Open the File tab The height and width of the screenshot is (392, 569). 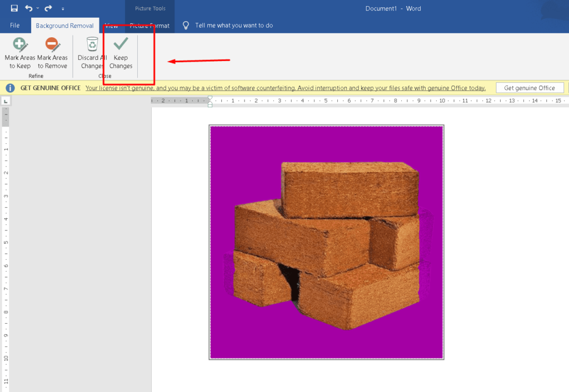pyautogui.click(x=15, y=26)
